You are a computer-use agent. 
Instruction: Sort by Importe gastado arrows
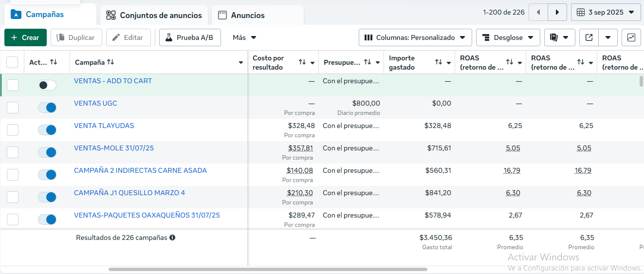point(439,62)
